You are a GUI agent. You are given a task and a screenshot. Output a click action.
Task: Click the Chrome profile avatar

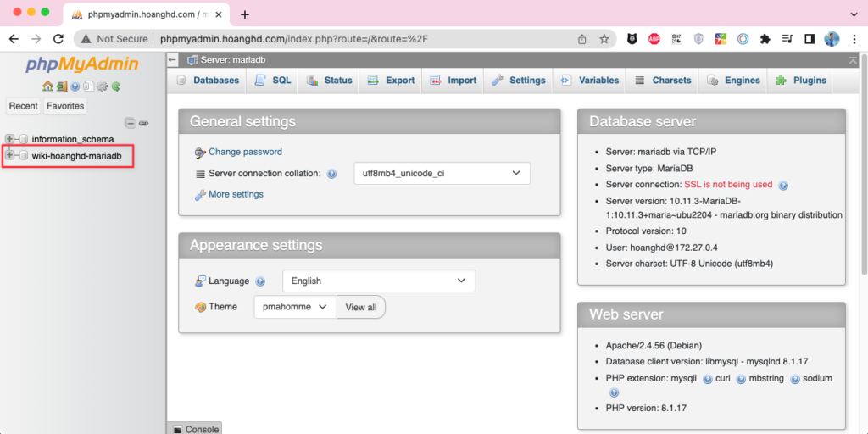click(832, 39)
